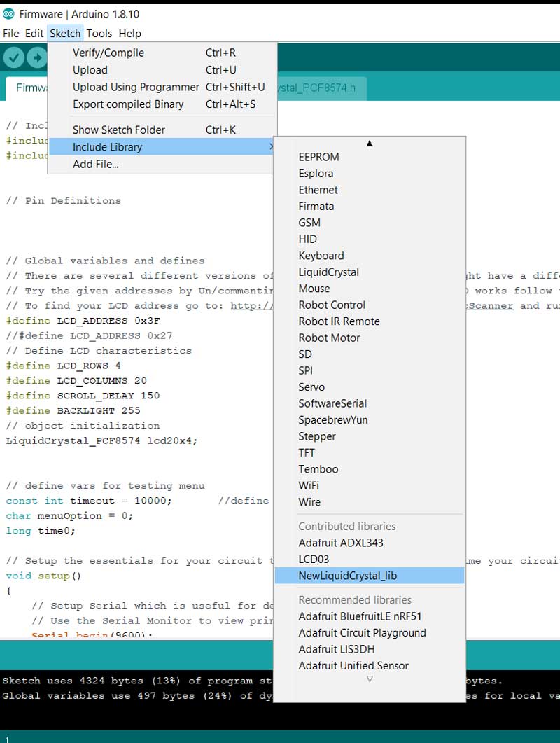Include the SD library
Viewport: 560px width, 743px height.
(x=370, y=354)
